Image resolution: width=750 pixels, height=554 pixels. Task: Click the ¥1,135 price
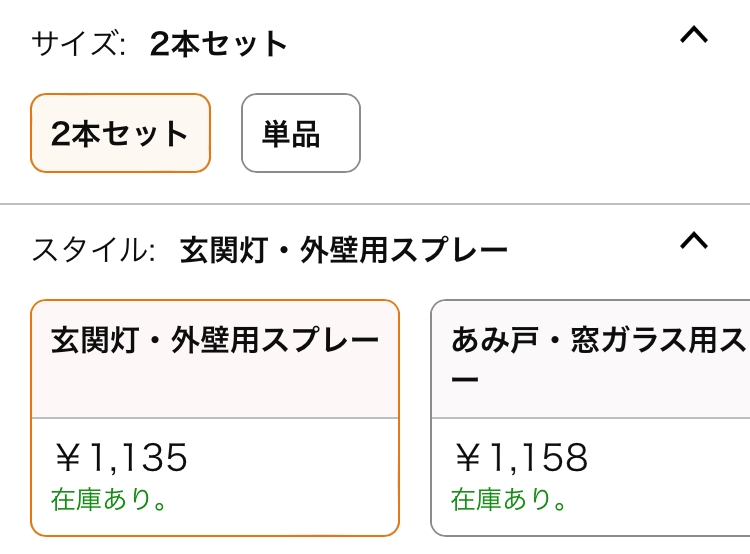tap(121, 458)
